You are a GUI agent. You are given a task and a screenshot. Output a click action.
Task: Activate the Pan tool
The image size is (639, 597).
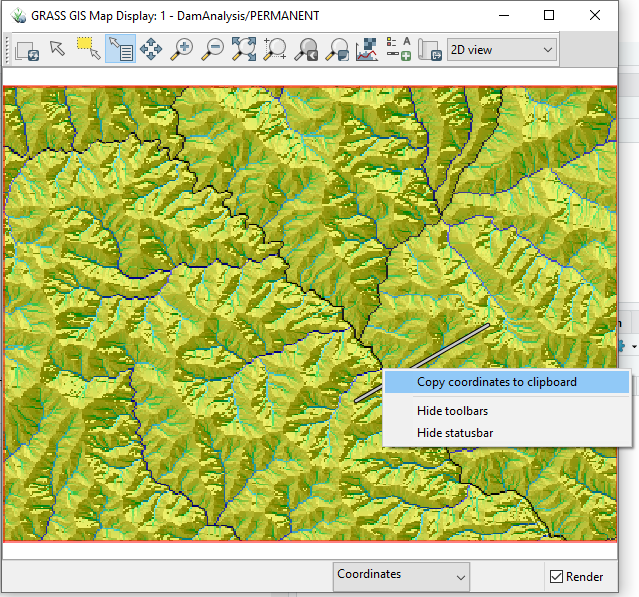[x=151, y=49]
